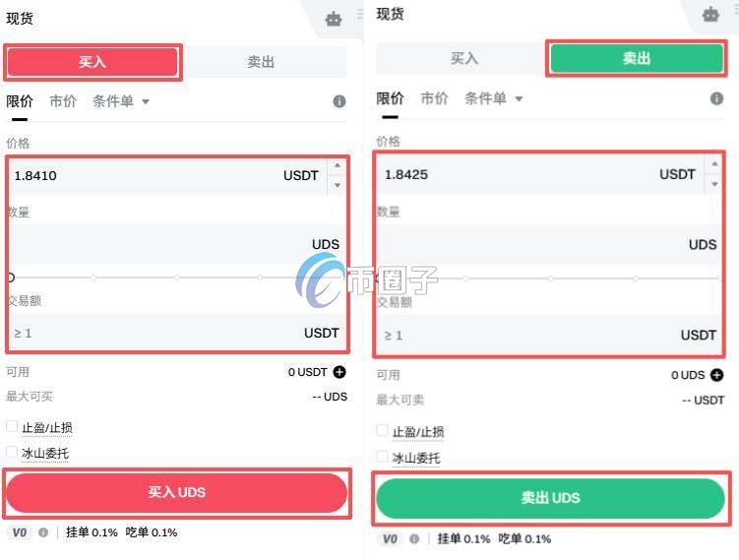Increase the 1.8410 price with up arrow

click(338, 166)
